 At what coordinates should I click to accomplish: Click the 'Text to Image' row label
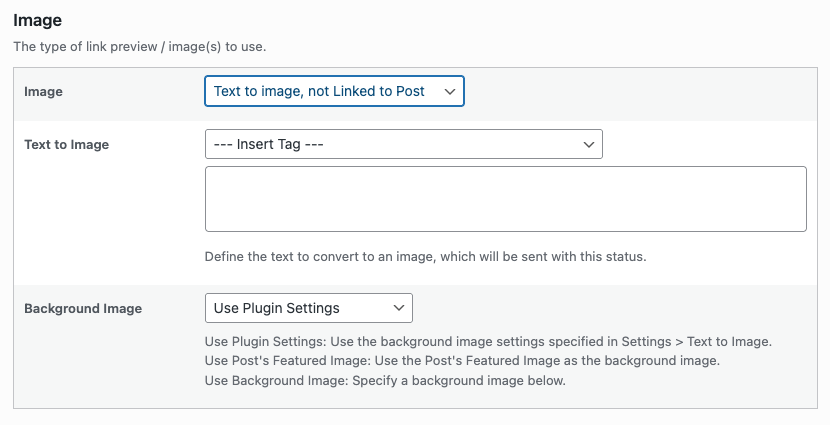click(66, 144)
